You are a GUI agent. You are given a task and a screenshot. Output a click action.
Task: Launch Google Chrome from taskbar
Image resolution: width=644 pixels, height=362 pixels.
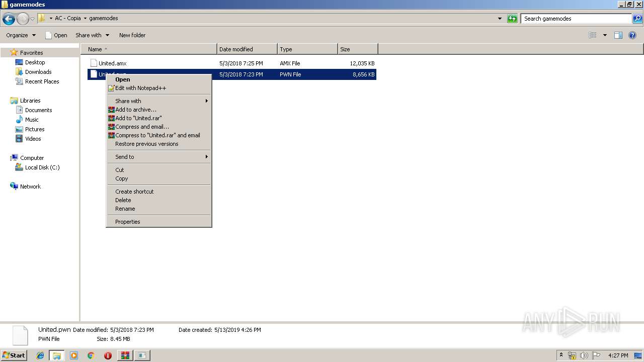click(91, 355)
